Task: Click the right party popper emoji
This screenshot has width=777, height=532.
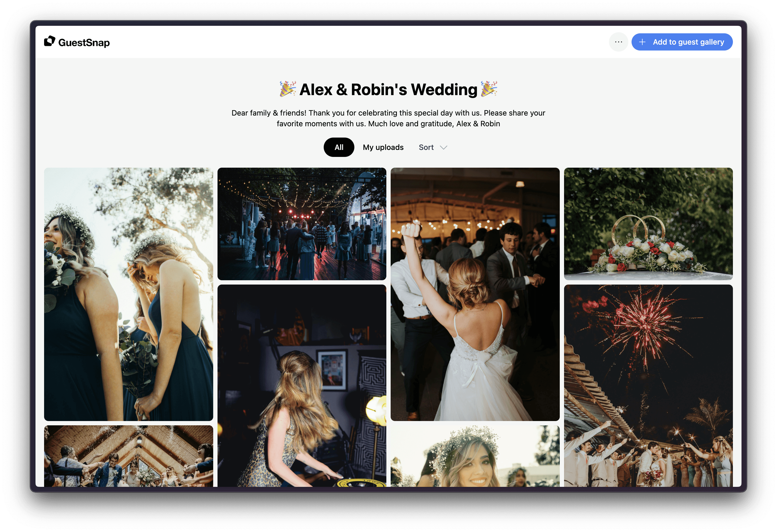Action: pyautogui.click(x=489, y=89)
